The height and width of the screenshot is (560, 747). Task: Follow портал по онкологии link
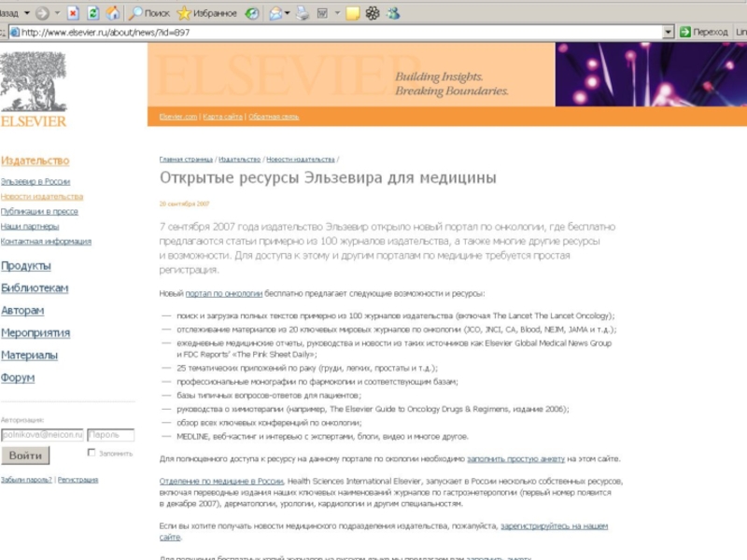point(224,293)
